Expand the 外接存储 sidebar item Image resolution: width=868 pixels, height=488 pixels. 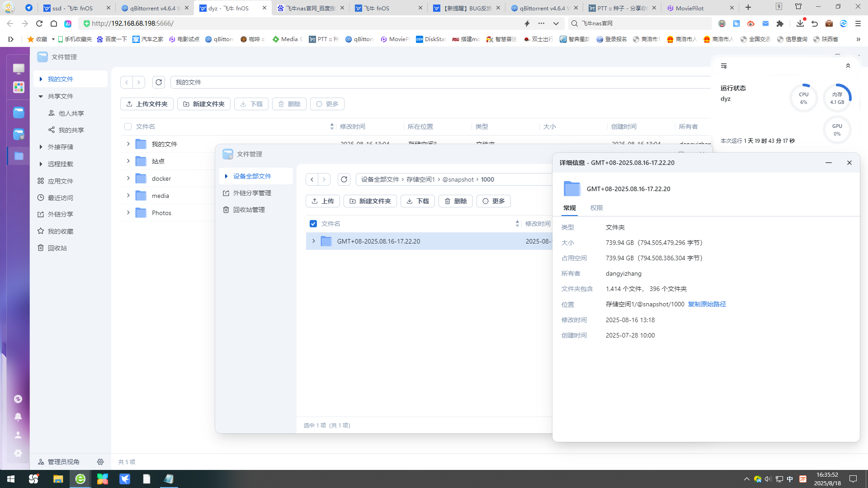click(41, 147)
